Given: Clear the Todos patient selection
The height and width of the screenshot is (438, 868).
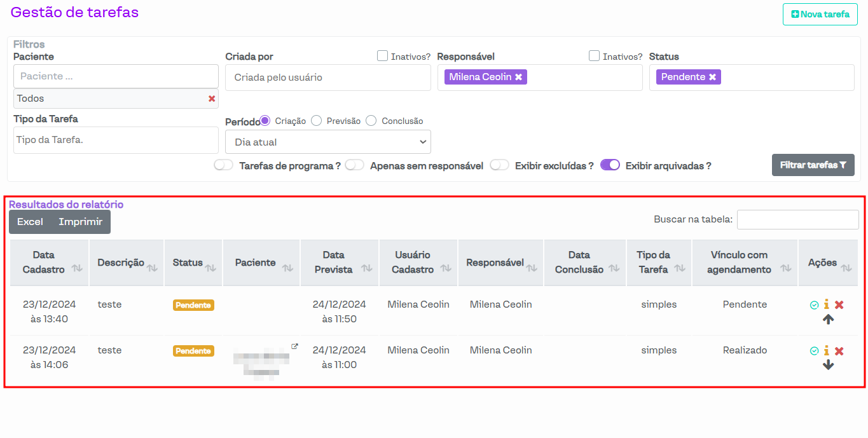Looking at the screenshot, I should 212,99.
